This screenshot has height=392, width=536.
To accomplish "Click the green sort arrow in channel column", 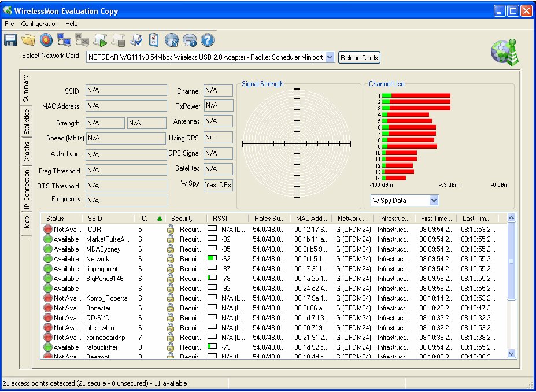I will [160, 219].
